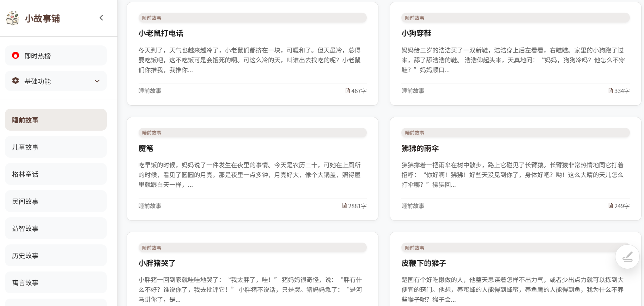Select the 历史故事 category
Screen dimensions: 644x306
tap(56, 255)
